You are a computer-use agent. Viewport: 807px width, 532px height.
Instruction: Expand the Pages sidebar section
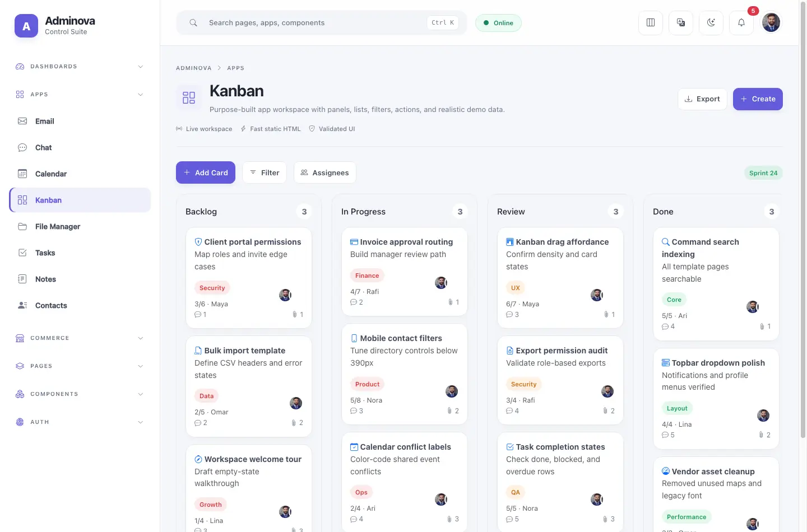pos(80,366)
